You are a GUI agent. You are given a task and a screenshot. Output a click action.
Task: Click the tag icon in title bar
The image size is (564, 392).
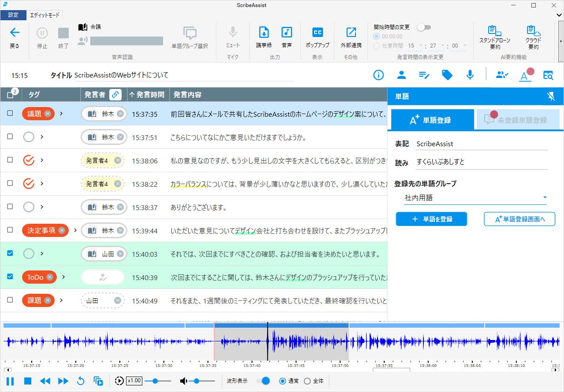447,75
